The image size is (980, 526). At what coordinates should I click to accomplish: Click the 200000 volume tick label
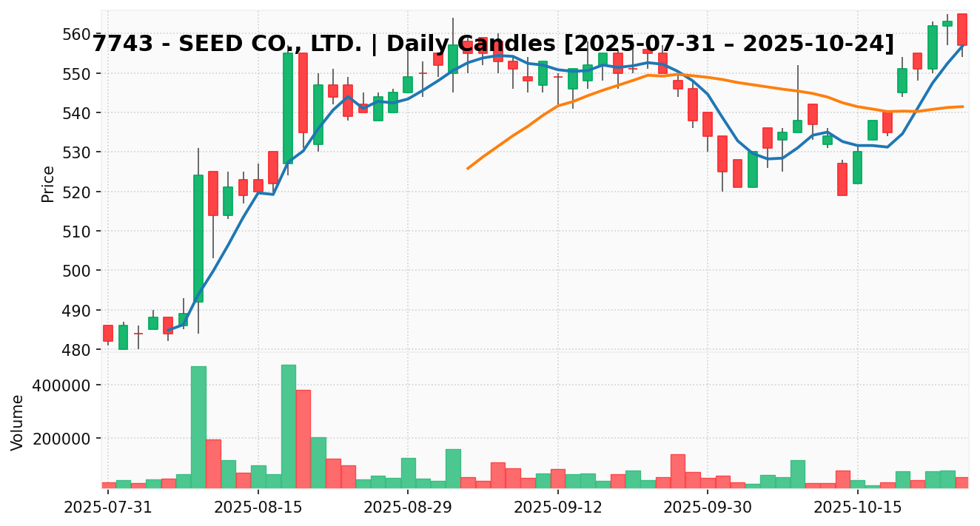[x=65, y=439]
